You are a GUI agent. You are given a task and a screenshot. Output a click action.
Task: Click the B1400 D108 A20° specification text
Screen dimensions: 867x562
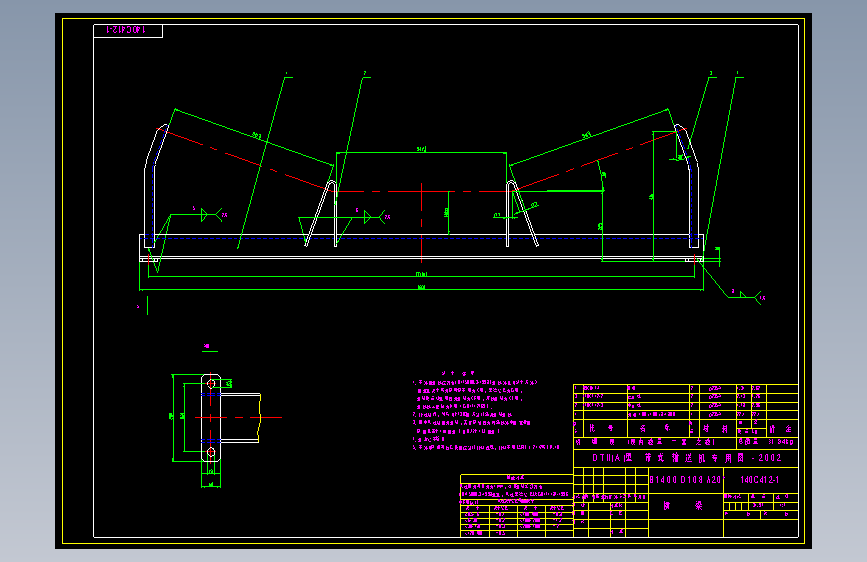pos(687,480)
